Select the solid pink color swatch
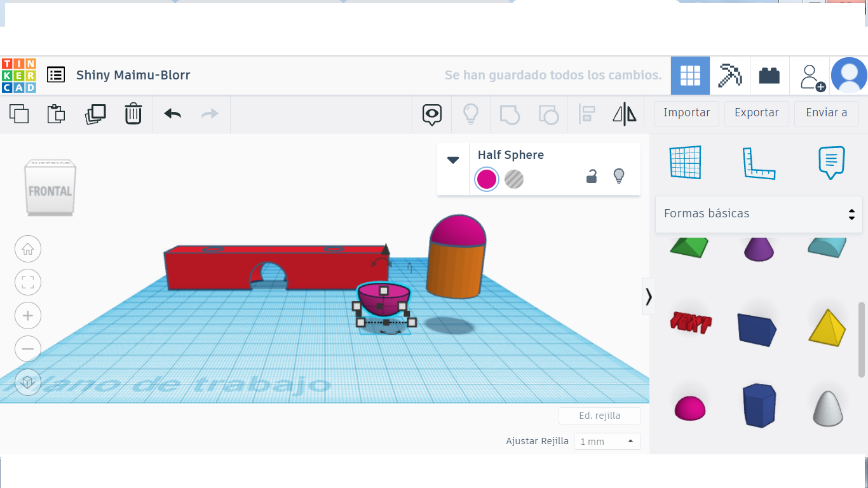Image resolution: width=868 pixels, height=488 pixels. (x=487, y=179)
